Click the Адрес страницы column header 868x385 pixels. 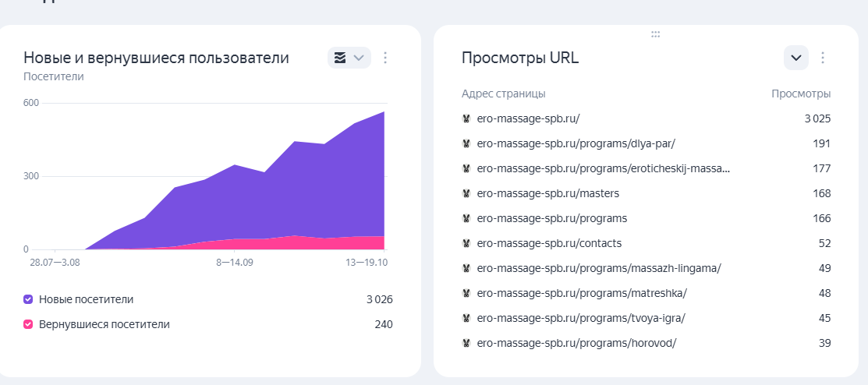[x=503, y=94]
